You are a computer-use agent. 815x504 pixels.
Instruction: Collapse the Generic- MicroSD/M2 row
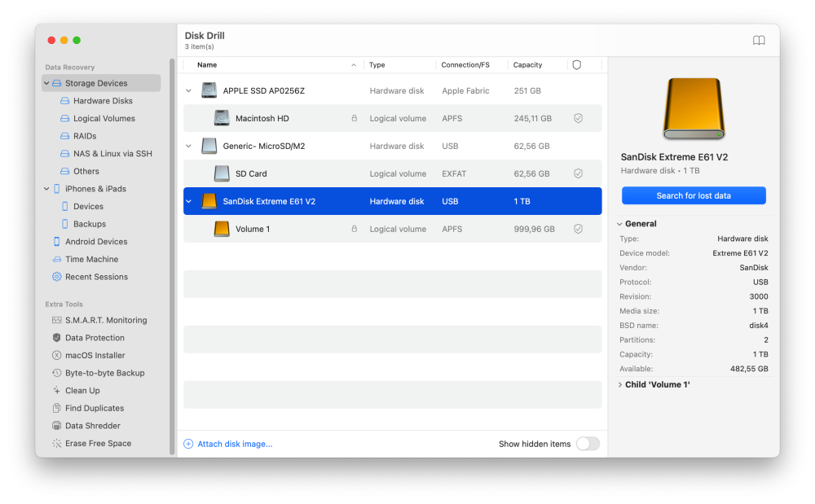(189, 147)
